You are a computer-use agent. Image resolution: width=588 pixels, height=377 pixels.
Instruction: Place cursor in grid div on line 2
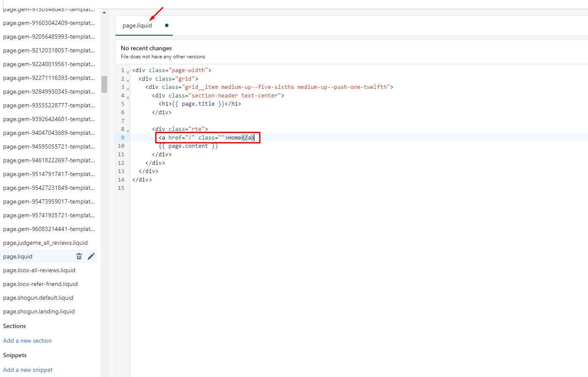pos(168,79)
